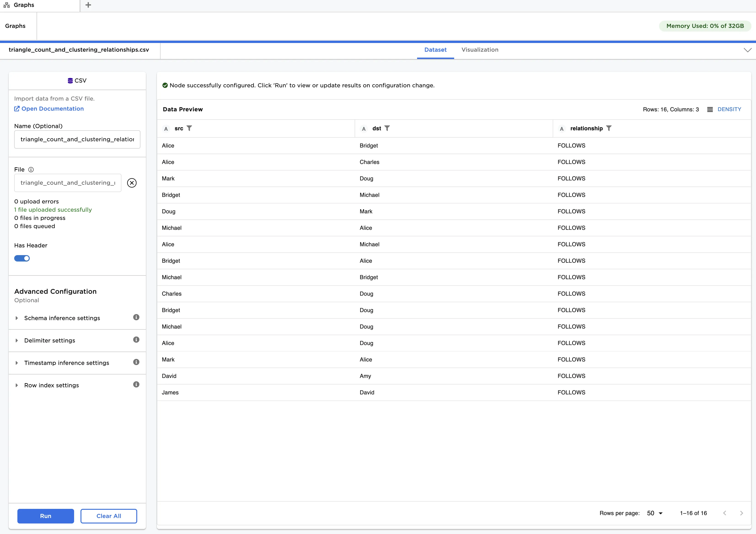Open the relationship column filter
The image size is (756, 534).
[609, 128]
